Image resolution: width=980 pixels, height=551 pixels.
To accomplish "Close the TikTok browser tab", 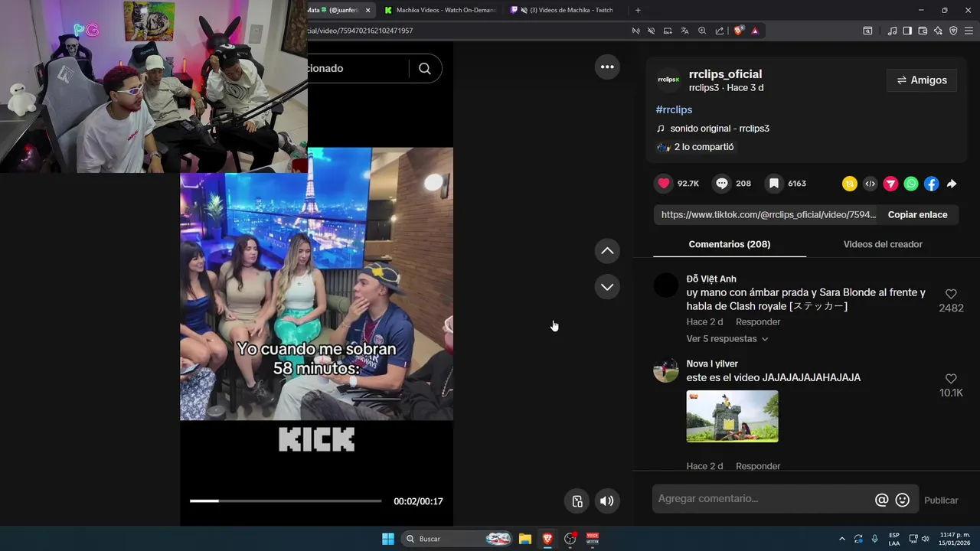I will tap(367, 10).
